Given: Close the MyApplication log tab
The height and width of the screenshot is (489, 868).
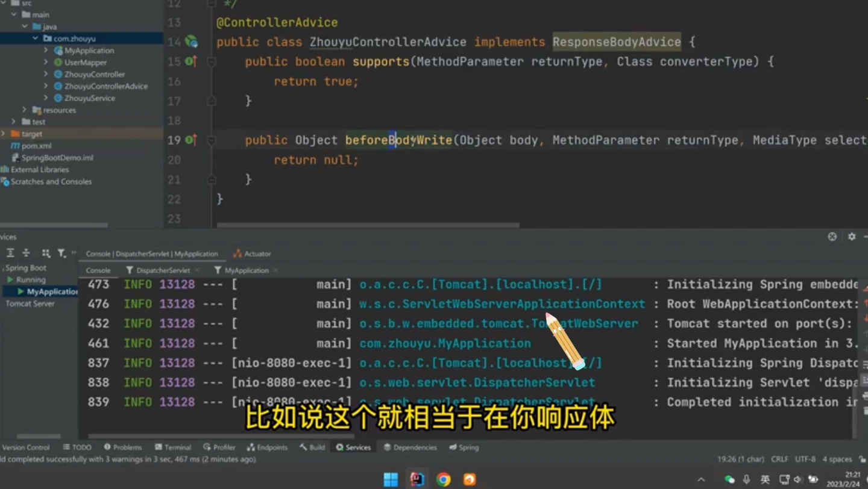Looking at the screenshot, I should (x=275, y=270).
